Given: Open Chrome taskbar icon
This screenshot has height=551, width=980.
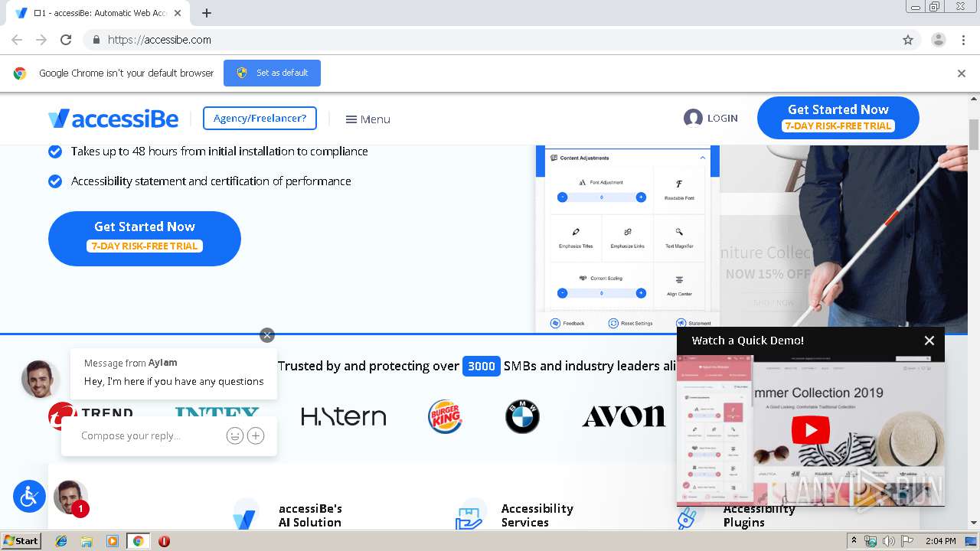Looking at the screenshot, I should [x=138, y=541].
